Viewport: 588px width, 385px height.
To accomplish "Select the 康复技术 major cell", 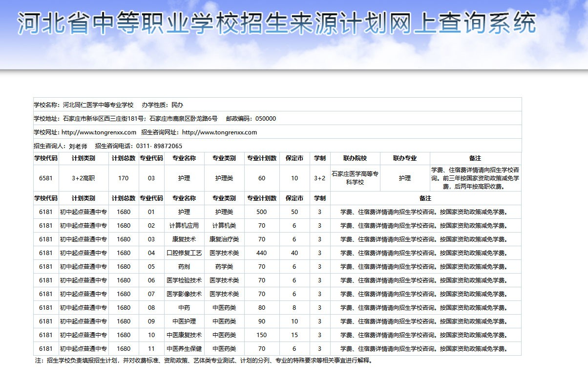I will [184, 239].
